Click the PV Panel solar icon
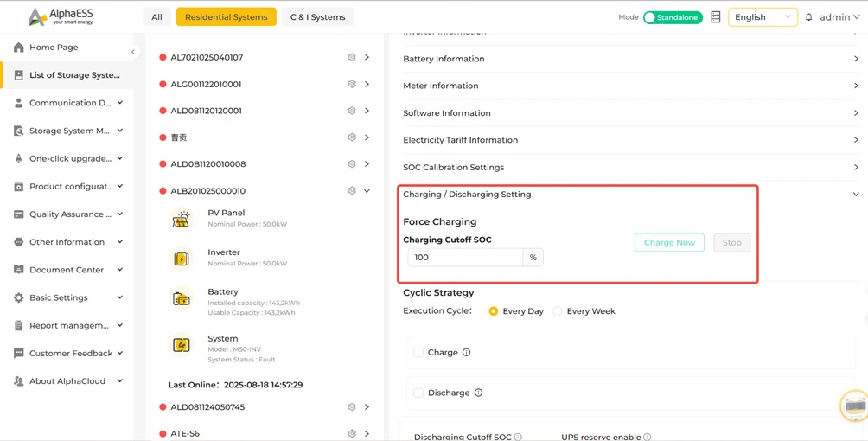Image resolution: width=868 pixels, height=441 pixels. [181, 219]
